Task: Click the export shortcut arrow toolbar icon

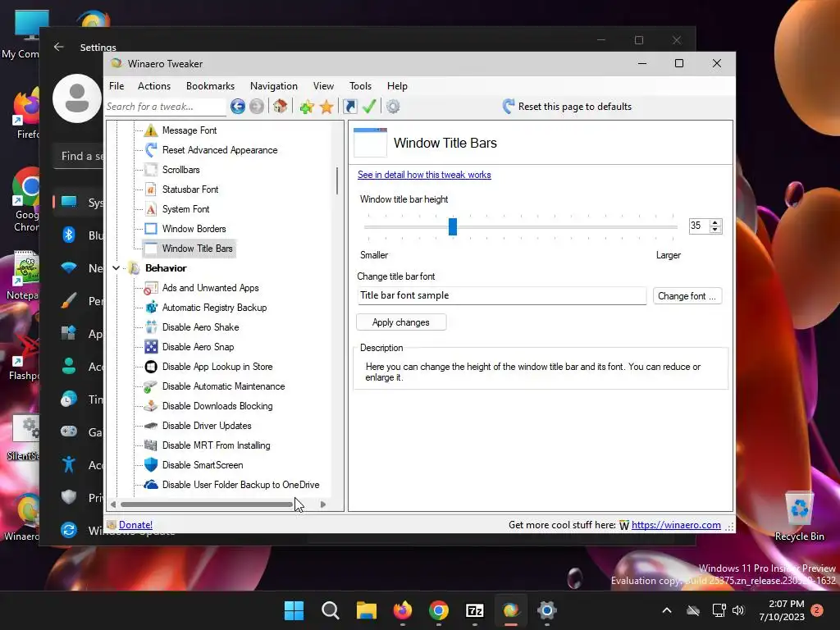Action: click(349, 106)
